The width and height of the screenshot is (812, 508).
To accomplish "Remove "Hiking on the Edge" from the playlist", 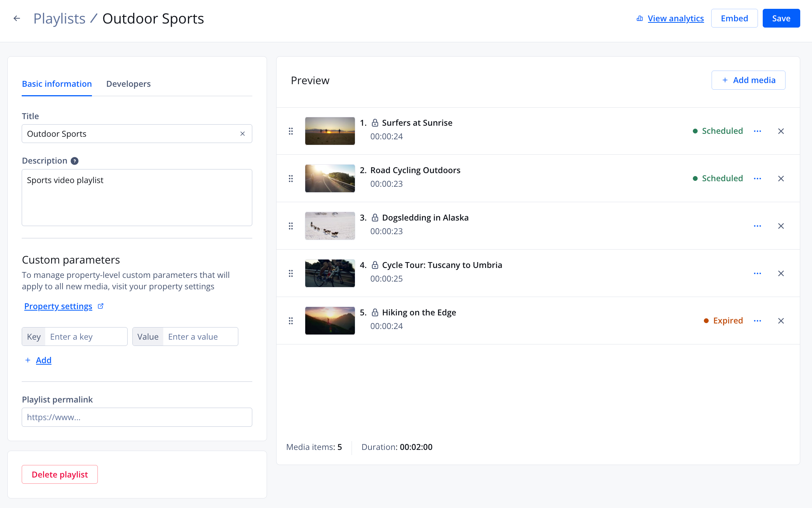I will pos(781,321).
